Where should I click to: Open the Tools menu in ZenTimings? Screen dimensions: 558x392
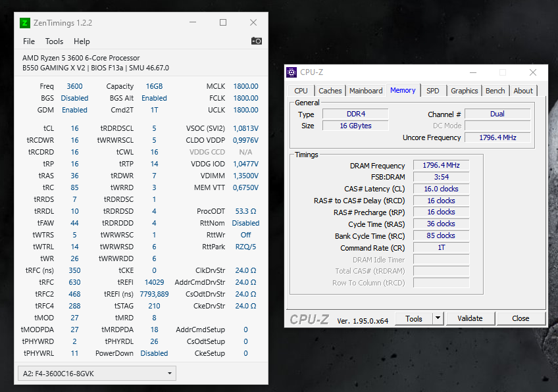pyautogui.click(x=54, y=41)
